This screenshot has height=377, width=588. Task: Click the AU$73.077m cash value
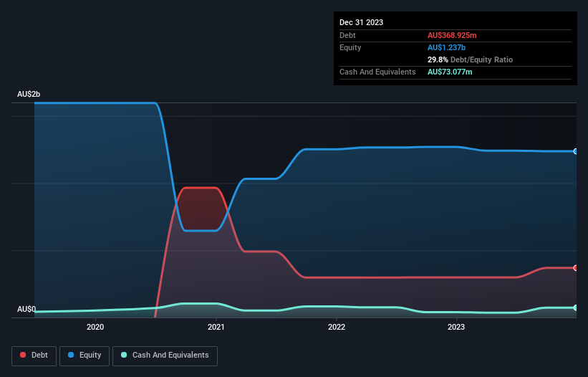450,72
